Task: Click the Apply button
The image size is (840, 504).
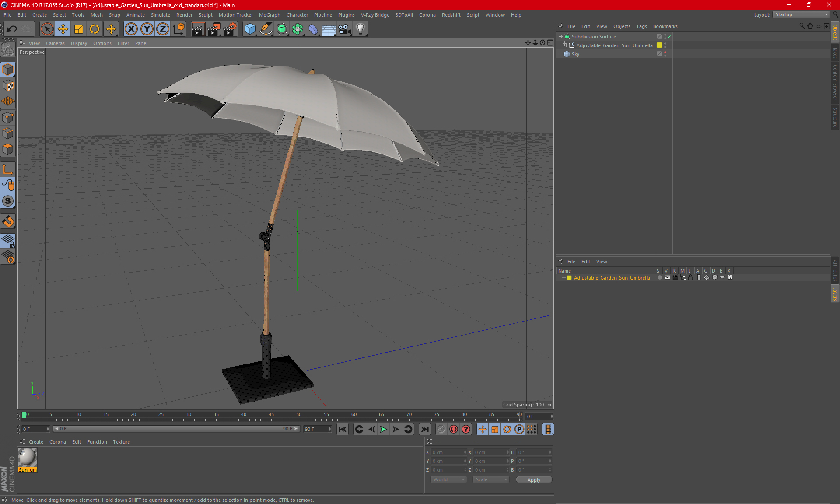Action: click(534, 480)
